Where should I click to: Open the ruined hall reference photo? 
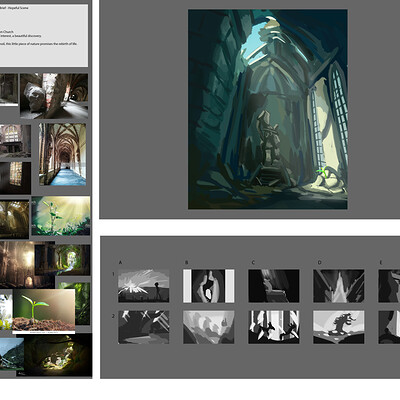click(15, 141)
